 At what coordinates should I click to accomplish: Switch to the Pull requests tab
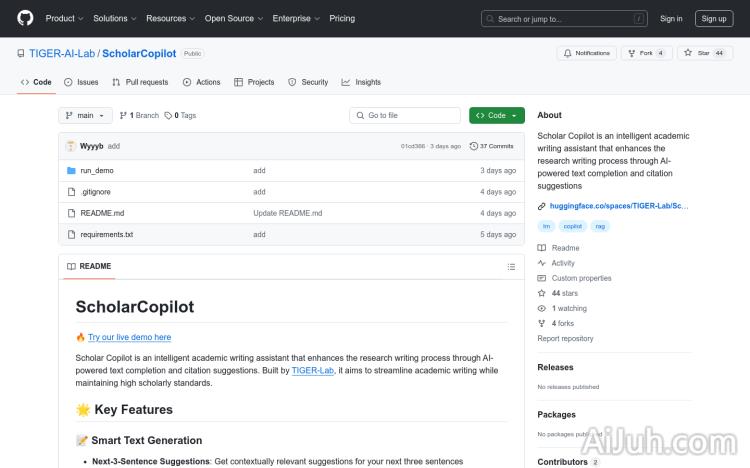pos(140,82)
